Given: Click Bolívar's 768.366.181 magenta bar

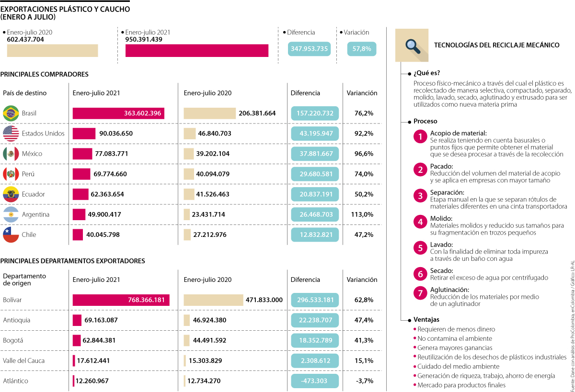Looking at the screenshot, I should [x=121, y=300].
